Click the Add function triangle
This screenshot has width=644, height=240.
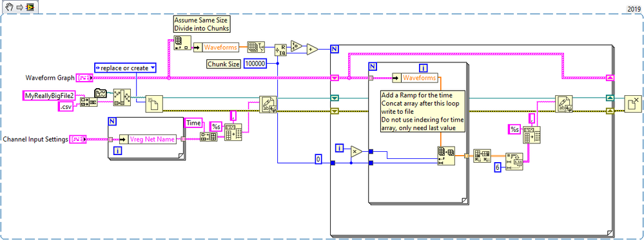tap(312, 50)
